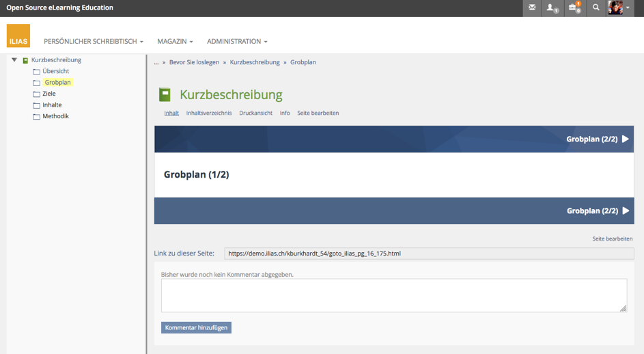Click the ILIAS orange logo
This screenshot has width=644, height=354.
(x=18, y=36)
